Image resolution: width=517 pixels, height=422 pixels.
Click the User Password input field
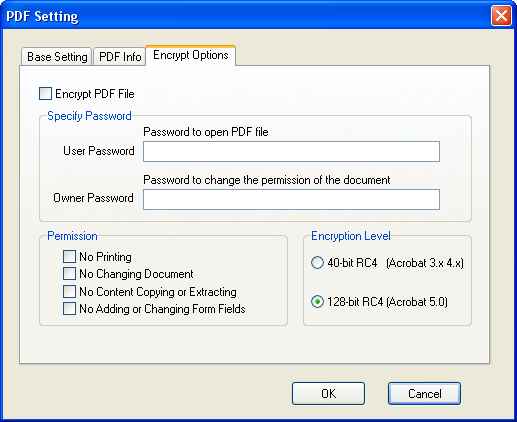coord(291,152)
